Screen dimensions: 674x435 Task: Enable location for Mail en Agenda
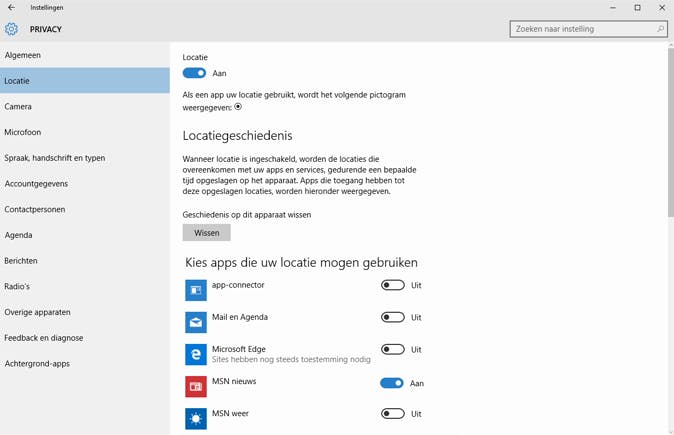pos(392,318)
